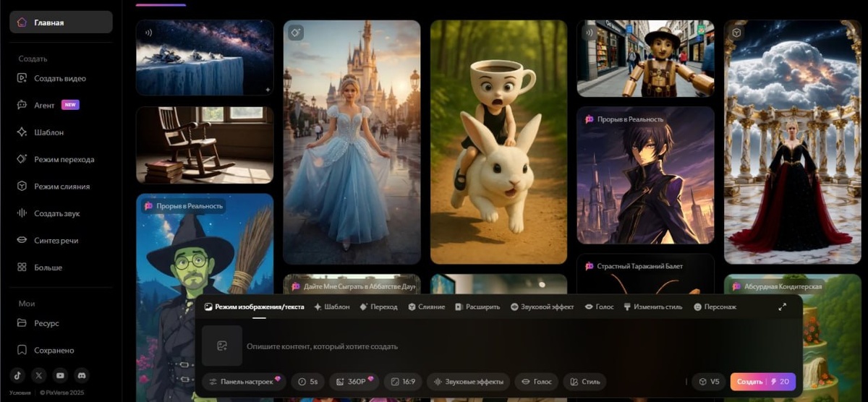
Task: Open the Голос option in the bottom row
Action: point(537,381)
